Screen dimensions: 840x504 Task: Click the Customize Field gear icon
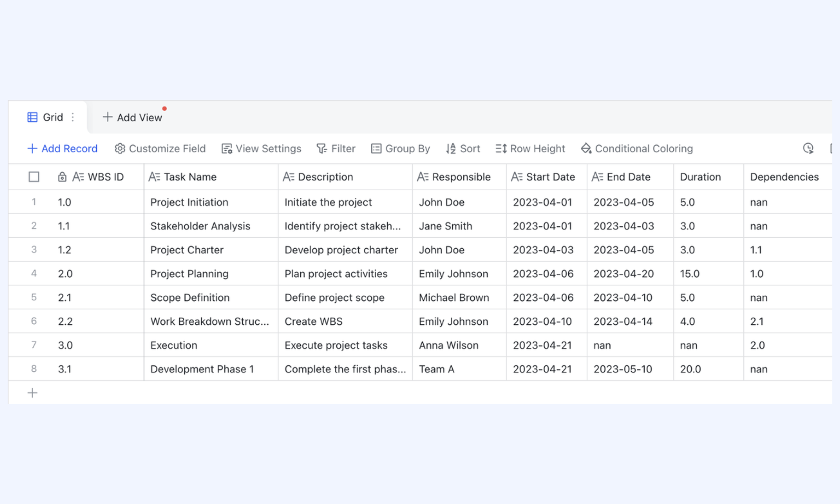(120, 149)
